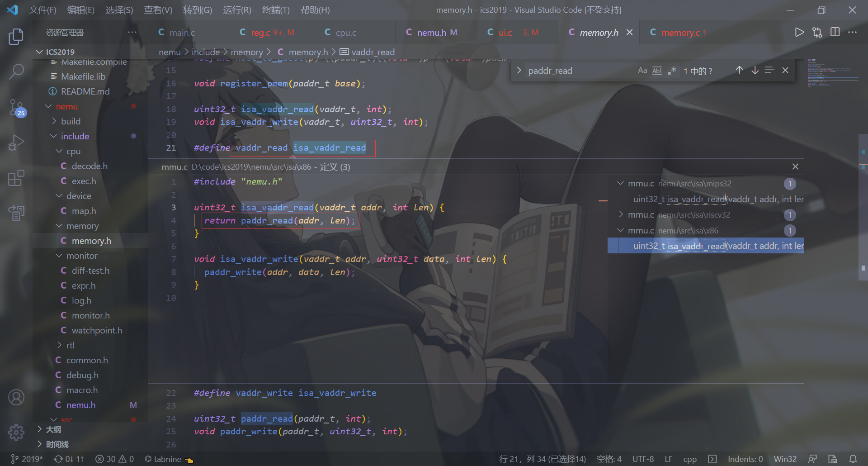
Task: Open the Search view in activity bar
Action: (16, 71)
